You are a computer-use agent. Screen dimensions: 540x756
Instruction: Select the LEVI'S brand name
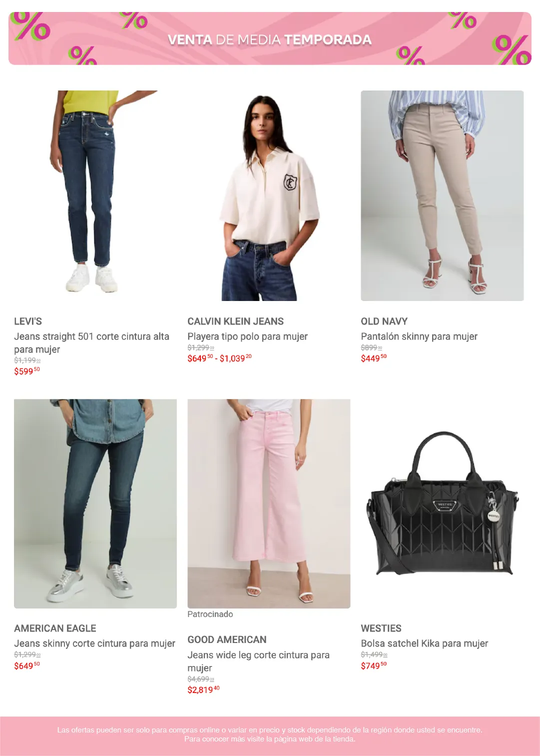28,321
